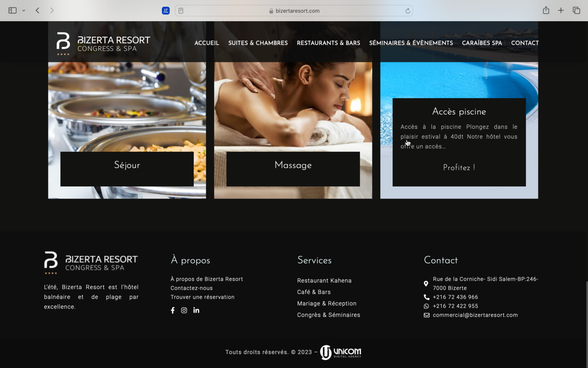This screenshot has width=588, height=368.
Task: Expand the sidebar dropdown chevron
Action: tap(24, 11)
